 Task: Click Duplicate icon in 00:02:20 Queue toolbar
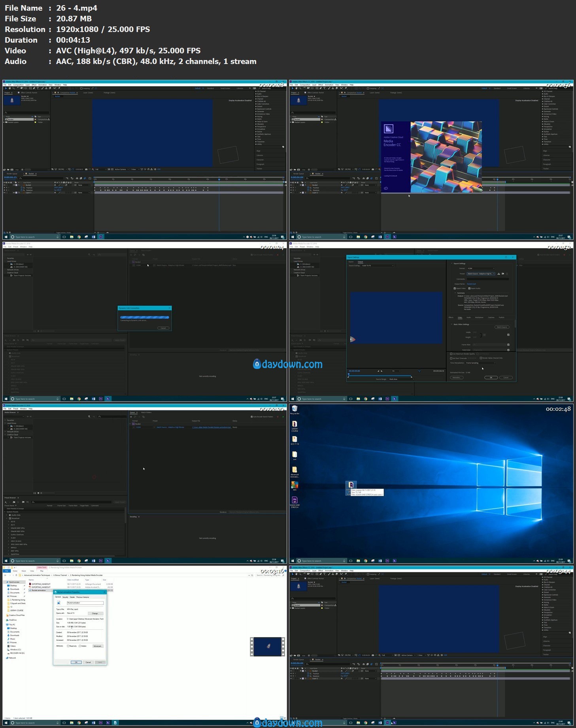144,417
